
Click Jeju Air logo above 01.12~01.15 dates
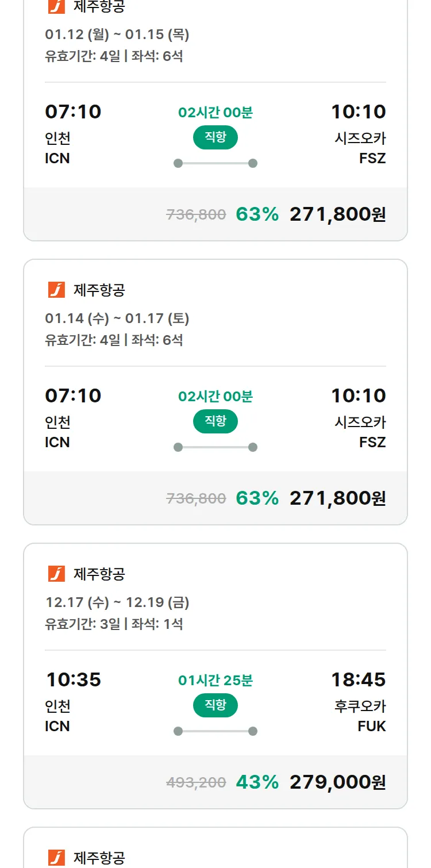pyautogui.click(x=56, y=6)
